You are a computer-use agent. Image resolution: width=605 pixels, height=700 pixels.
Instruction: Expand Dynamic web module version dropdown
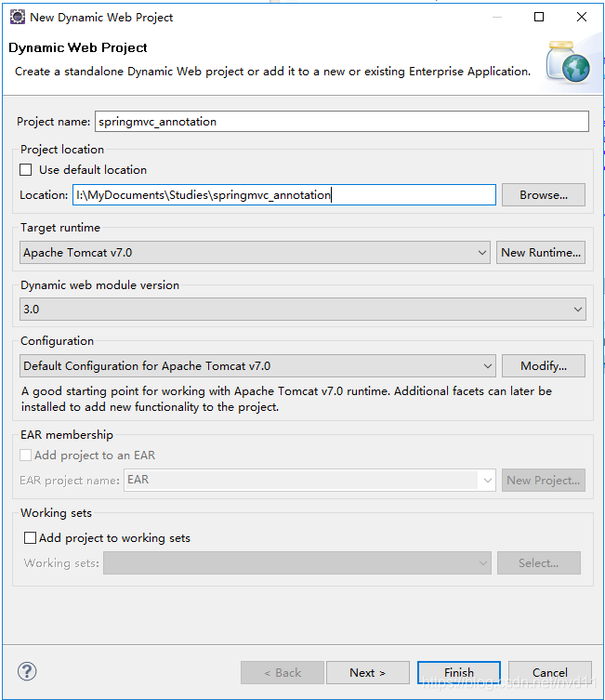point(303,309)
